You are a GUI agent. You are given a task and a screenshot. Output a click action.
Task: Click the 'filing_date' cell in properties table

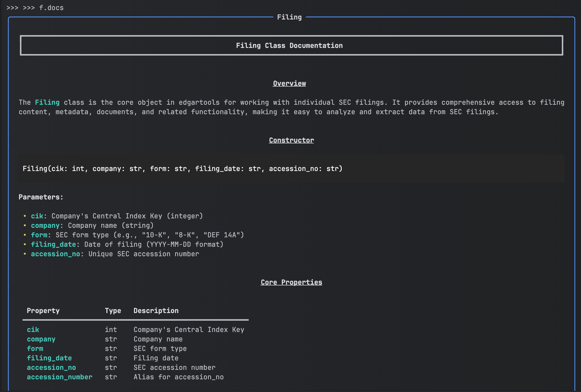pos(49,358)
